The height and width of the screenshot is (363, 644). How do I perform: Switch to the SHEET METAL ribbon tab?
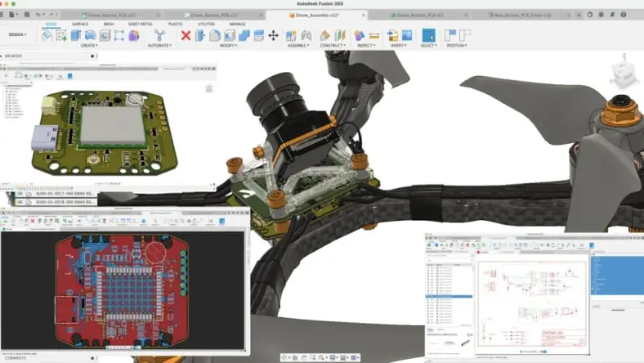click(x=141, y=25)
